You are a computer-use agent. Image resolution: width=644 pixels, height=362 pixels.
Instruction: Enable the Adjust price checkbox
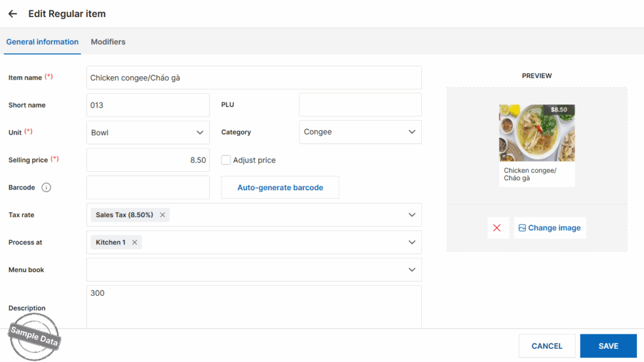point(226,161)
